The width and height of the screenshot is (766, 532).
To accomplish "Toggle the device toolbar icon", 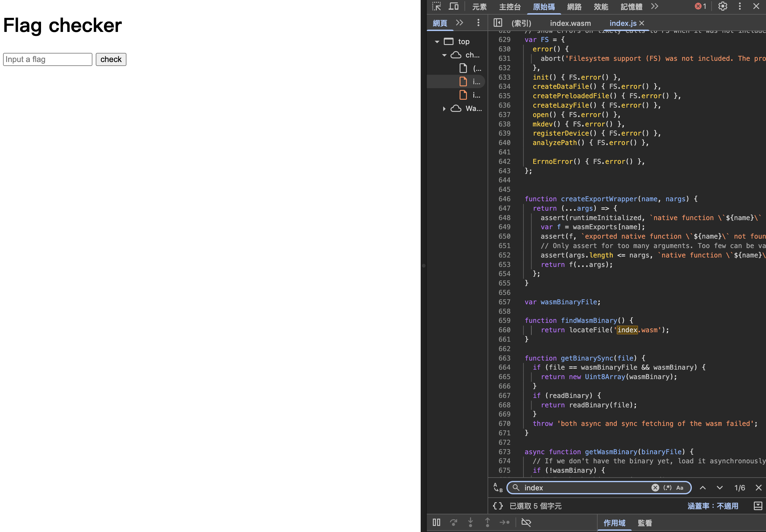I will click(453, 6).
